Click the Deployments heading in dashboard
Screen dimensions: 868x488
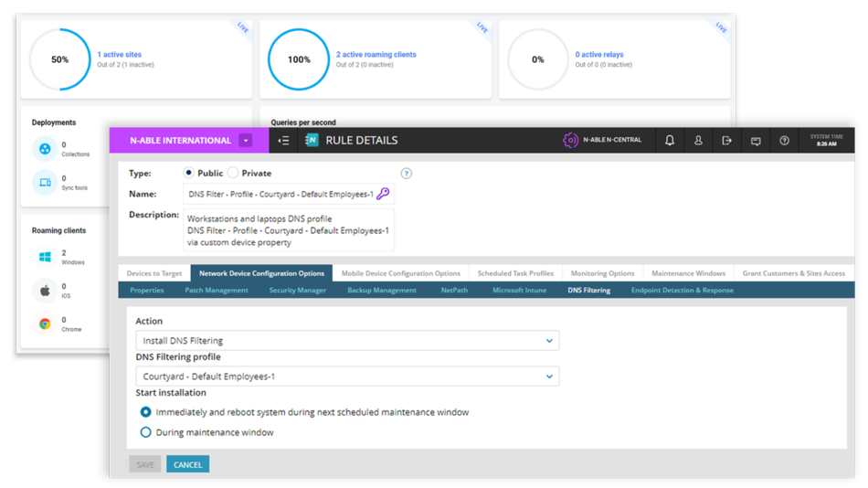click(x=54, y=122)
